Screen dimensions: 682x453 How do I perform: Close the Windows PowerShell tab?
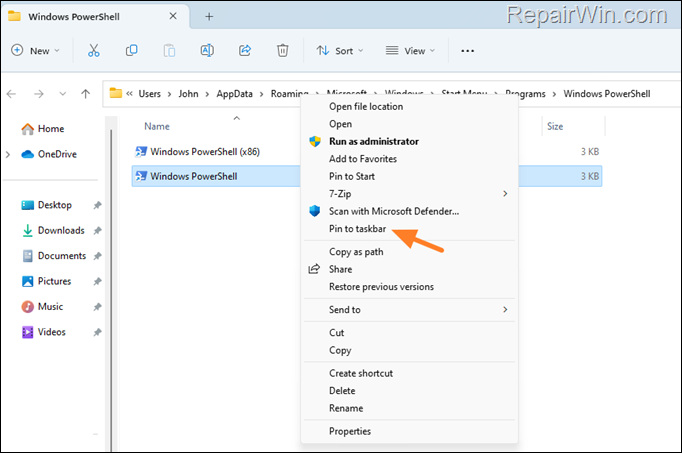[173, 16]
